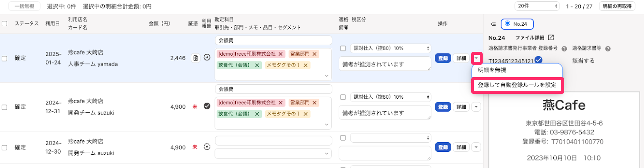This screenshot has height=168, width=644.
Task: Choose 明細を無視 from the dropdown menu
Action: coord(492,70)
